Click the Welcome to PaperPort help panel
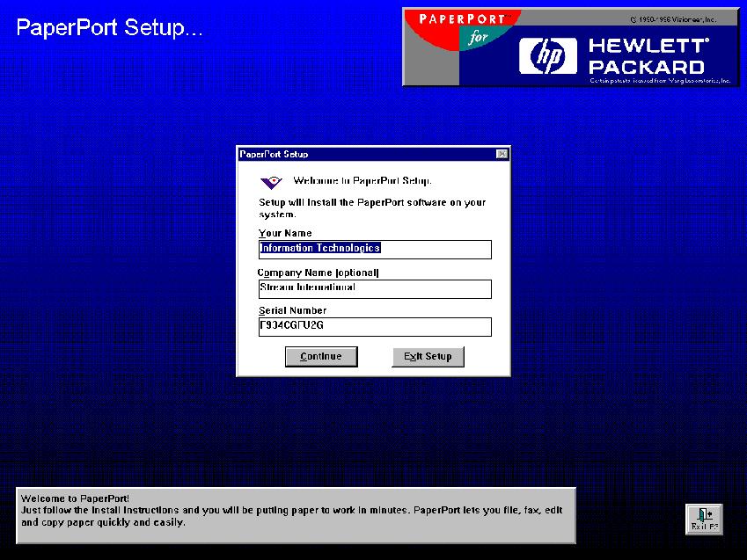 click(x=296, y=515)
